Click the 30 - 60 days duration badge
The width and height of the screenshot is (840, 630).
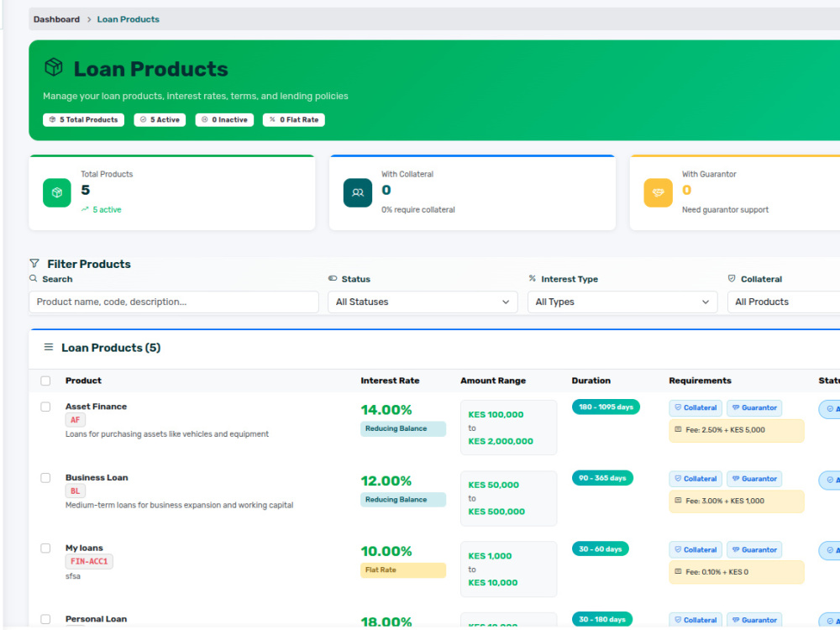click(x=601, y=549)
